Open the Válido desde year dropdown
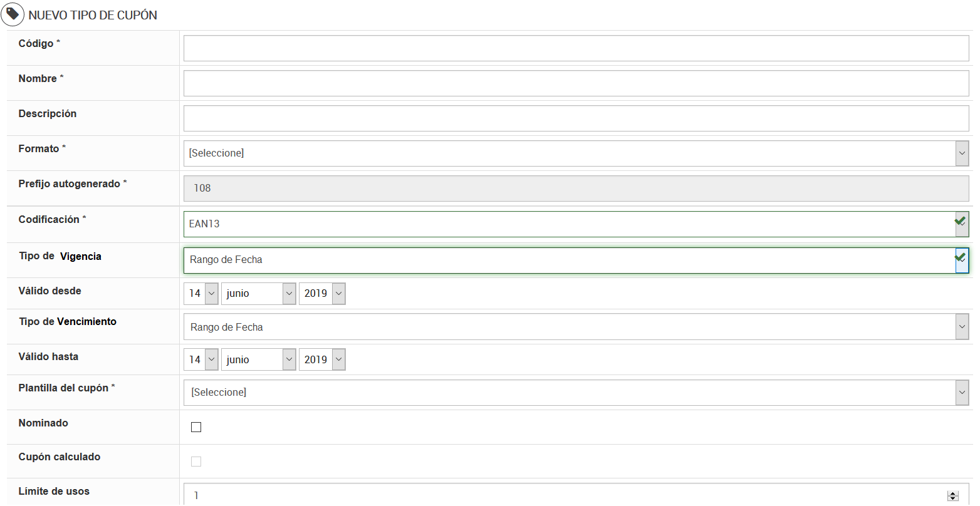This screenshot has width=980, height=506. [322, 293]
